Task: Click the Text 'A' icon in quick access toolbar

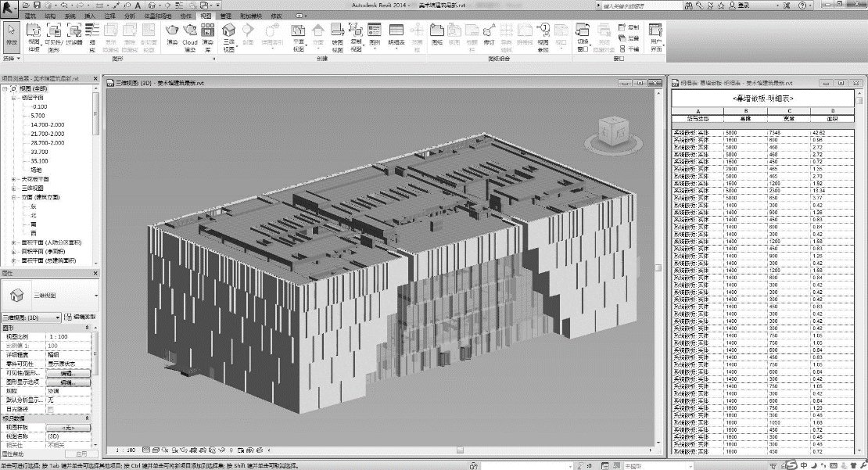Action: pos(138,5)
